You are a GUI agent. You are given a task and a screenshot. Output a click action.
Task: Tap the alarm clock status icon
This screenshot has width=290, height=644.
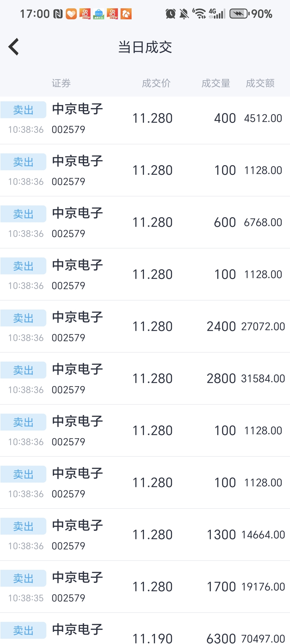pos(171,14)
